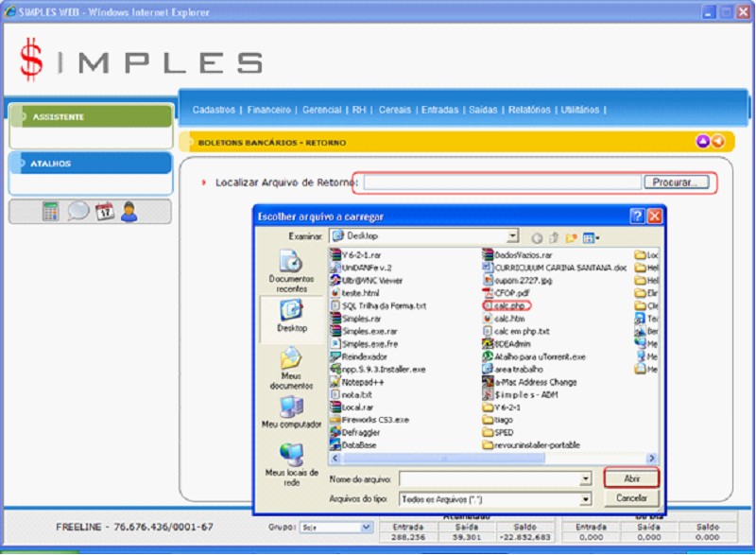This screenshot has width=756, height=555.
Task: Expand the ATALHOS panel
Action: [92, 164]
